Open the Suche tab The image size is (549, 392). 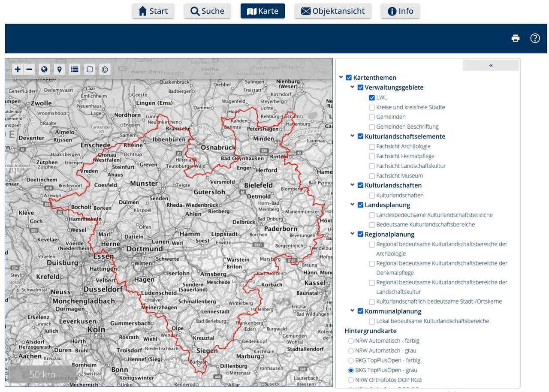[x=207, y=11]
